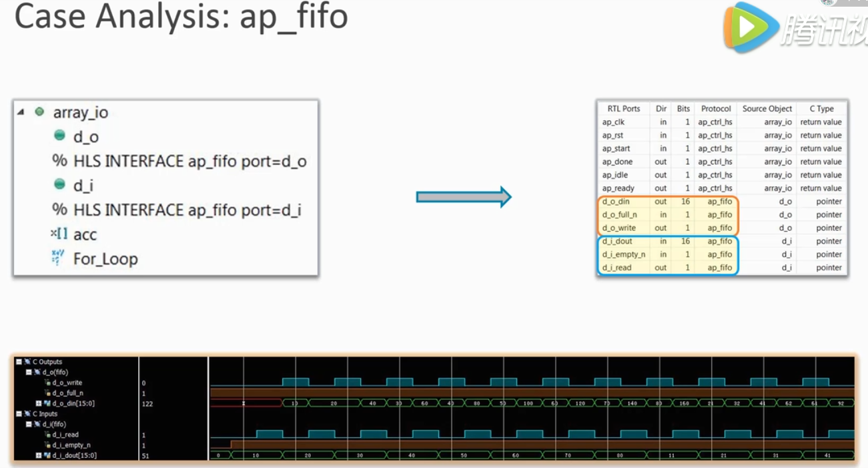Click the Protocol column header
The height and width of the screenshot is (468, 868).
tap(716, 109)
